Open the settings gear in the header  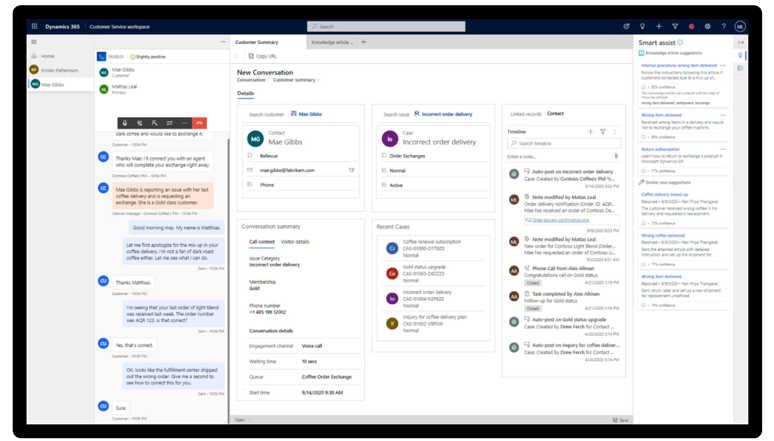pos(707,26)
